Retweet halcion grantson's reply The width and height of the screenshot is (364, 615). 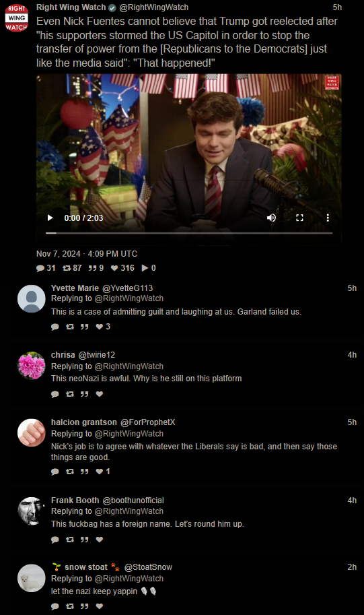[x=70, y=472]
